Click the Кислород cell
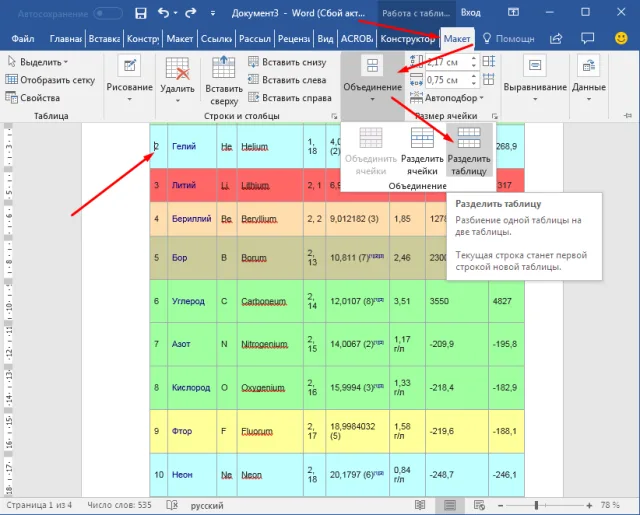 [192, 388]
